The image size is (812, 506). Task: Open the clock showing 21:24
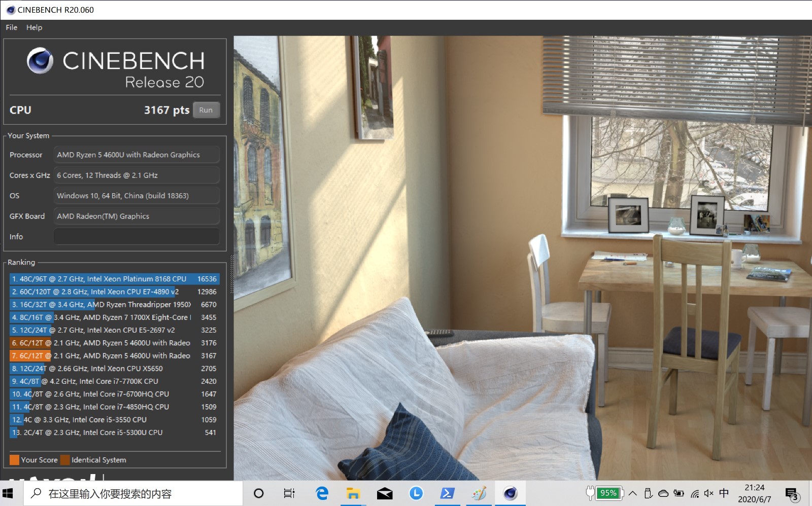tap(754, 493)
